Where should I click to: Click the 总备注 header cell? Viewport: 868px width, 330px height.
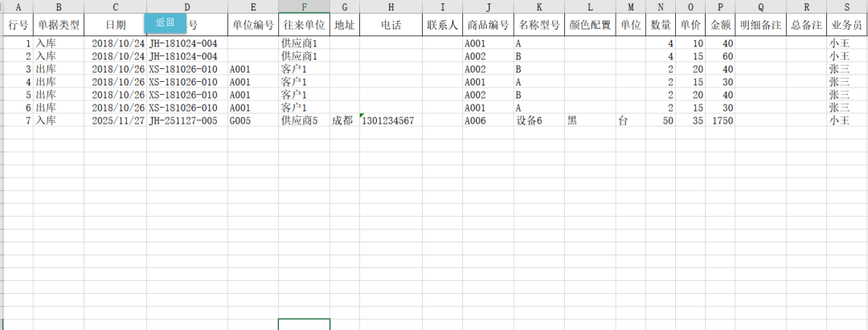click(806, 25)
